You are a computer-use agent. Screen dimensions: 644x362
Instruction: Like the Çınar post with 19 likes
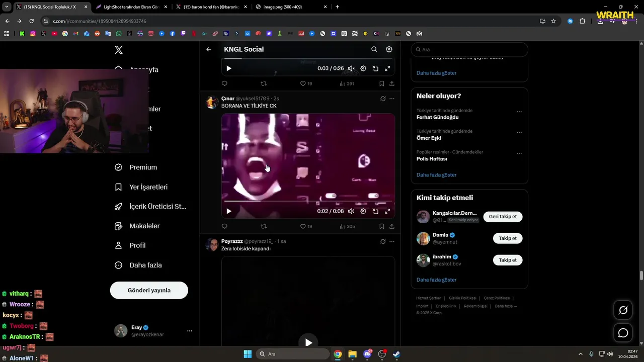(306, 226)
